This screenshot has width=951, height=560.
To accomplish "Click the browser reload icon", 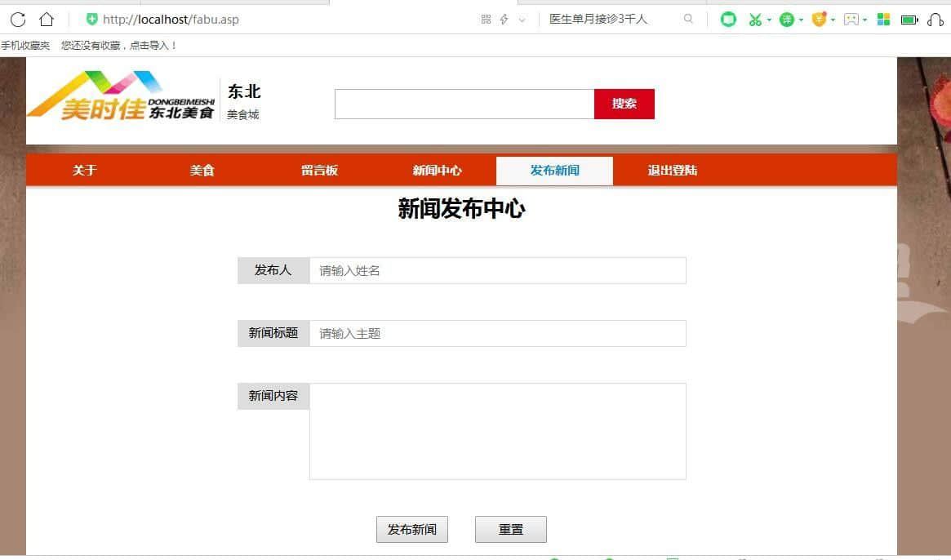I will pos(18,19).
